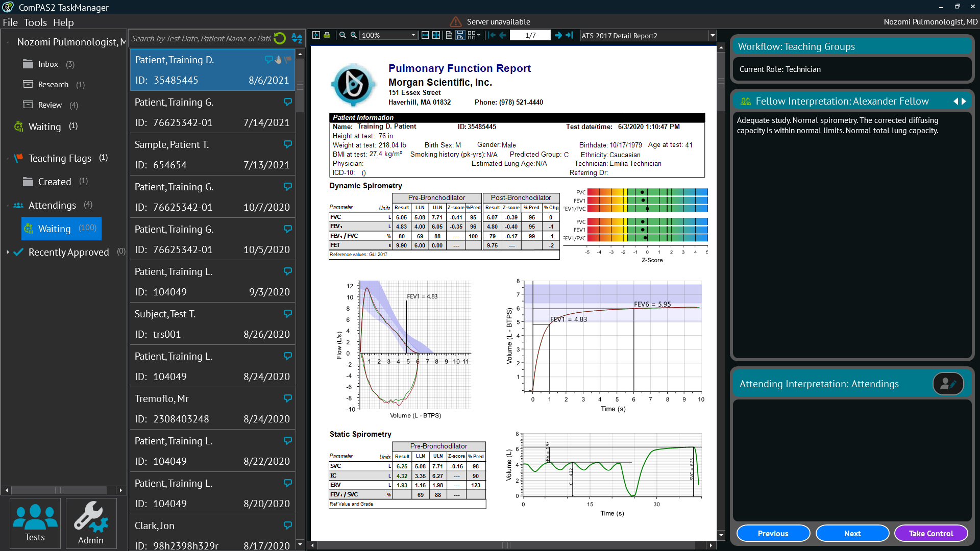Open the Tools menu
This screenshot has width=980, height=551.
click(x=35, y=22)
